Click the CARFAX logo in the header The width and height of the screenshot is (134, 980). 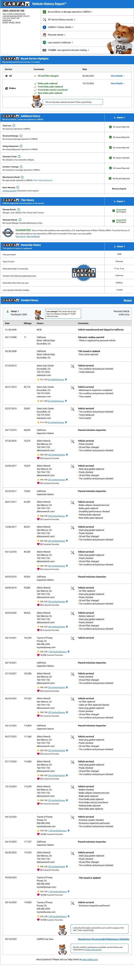[x=16, y=4]
